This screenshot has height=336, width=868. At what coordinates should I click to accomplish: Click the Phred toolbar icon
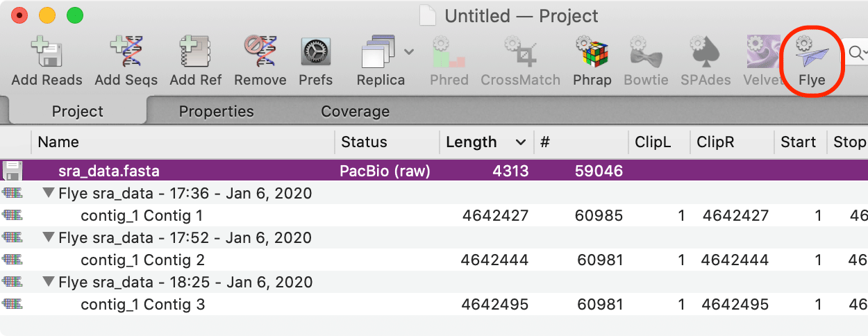tap(449, 53)
